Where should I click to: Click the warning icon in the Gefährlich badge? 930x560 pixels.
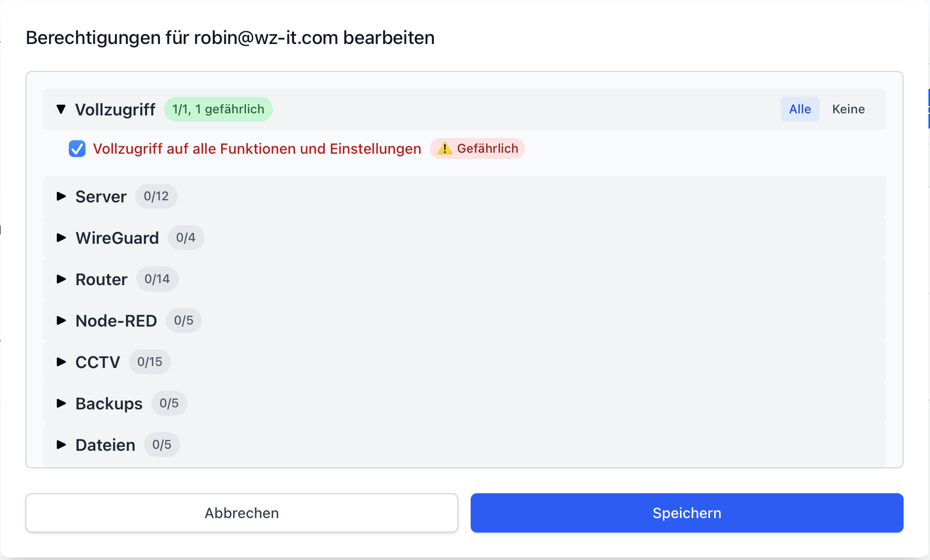[x=444, y=149]
